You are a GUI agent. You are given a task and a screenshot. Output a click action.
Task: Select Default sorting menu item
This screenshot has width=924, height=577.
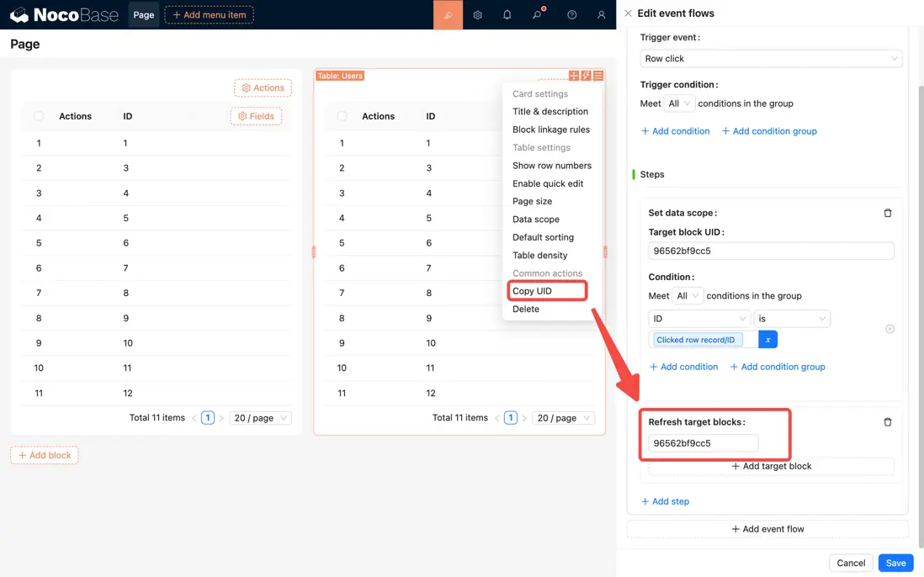(x=543, y=237)
